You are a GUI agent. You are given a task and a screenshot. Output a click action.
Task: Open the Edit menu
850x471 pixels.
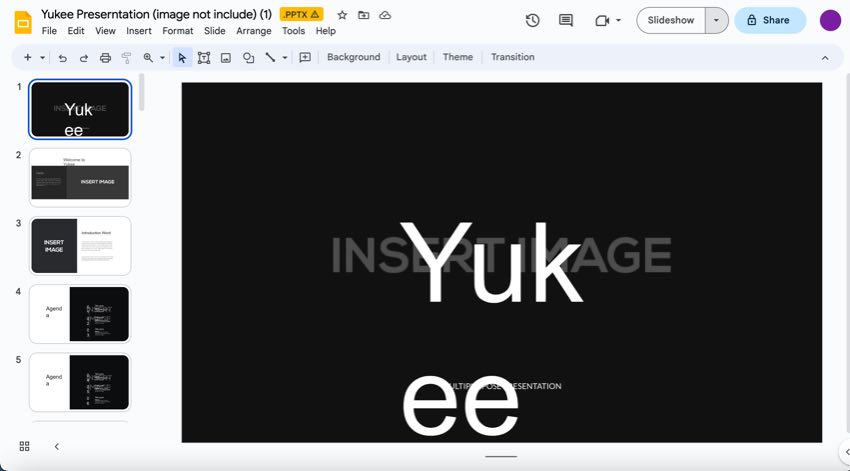[x=76, y=31]
